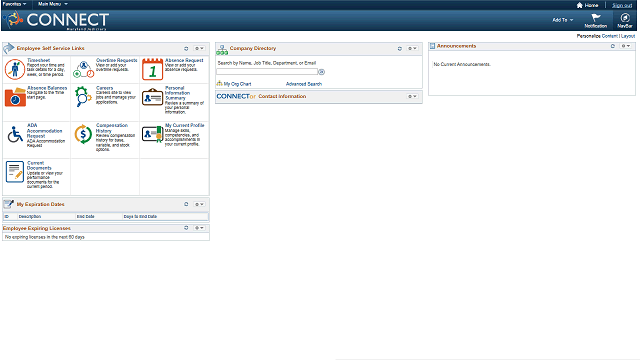Refresh Employee Expiring Licenses pagelet

[x=186, y=228]
